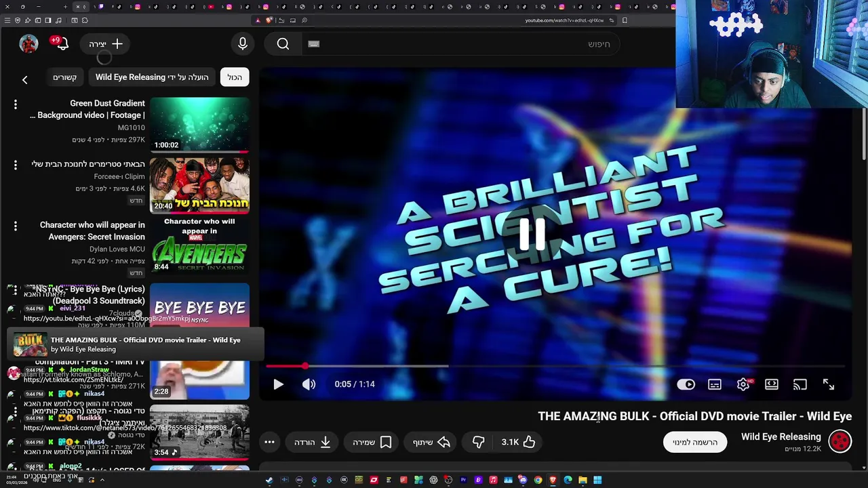The width and height of the screenshot is (868, 488).
Task: Open more actions three-dot menu
Action: (269, 442)
